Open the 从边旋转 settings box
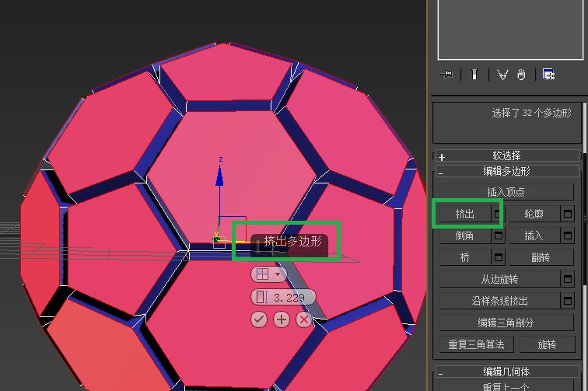Viewport: 588px width, 391px height. 568,279
